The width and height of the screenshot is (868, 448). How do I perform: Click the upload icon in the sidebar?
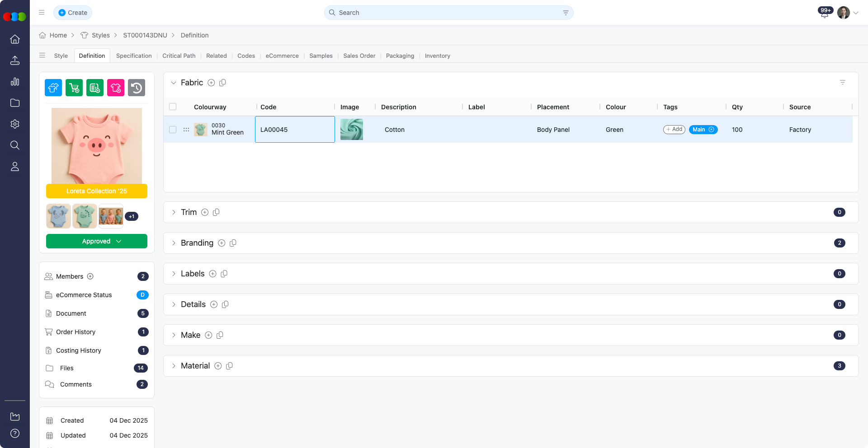point(15,61)
